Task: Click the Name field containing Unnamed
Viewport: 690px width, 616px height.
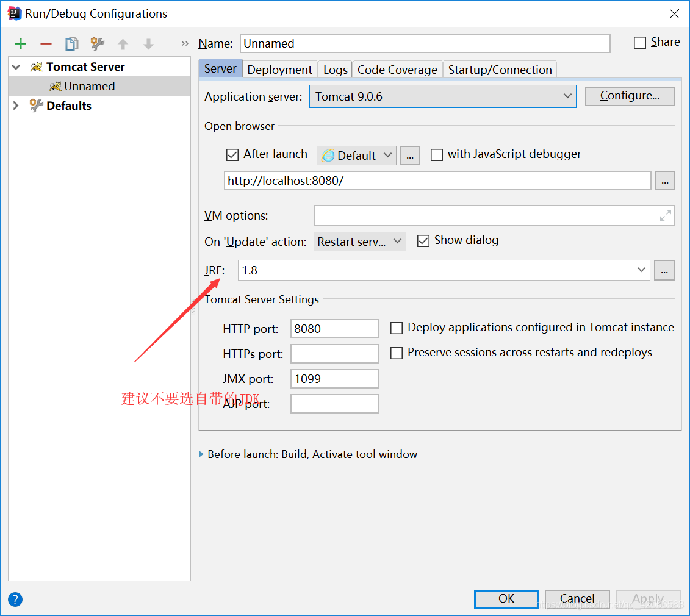Action: tap(425, 43)
